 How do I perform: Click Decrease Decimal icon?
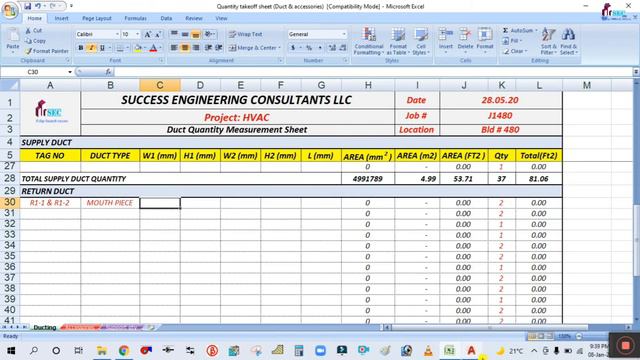[343, 48]
